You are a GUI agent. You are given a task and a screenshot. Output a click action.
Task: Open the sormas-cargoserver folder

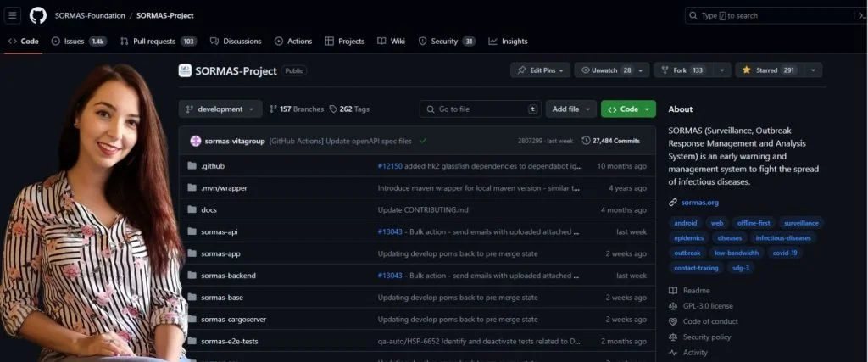[234, 320]
